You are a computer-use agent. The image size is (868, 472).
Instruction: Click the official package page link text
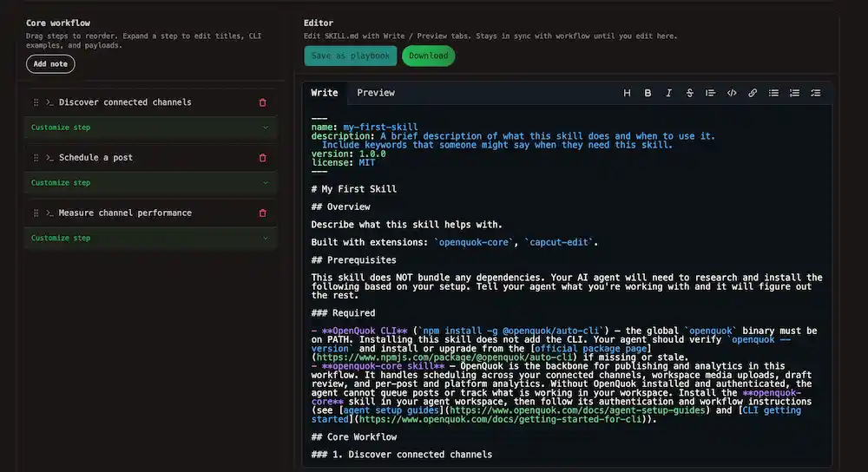[x=590, y=349]
